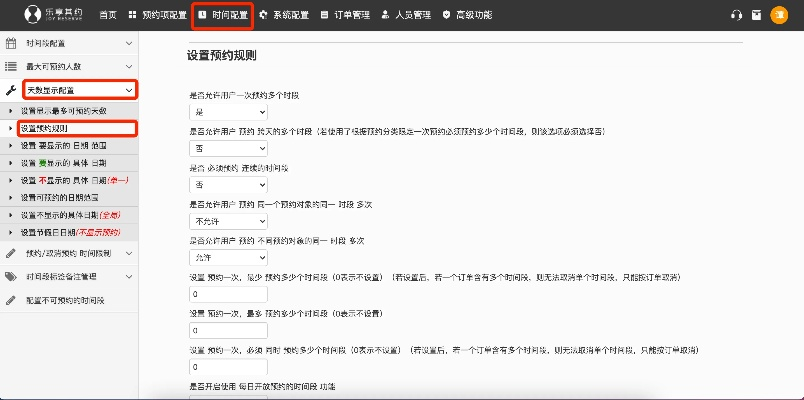804x400 pixels.
Task: Open 设置不显示的具体日期(全局) item
Action: [69, 215]
